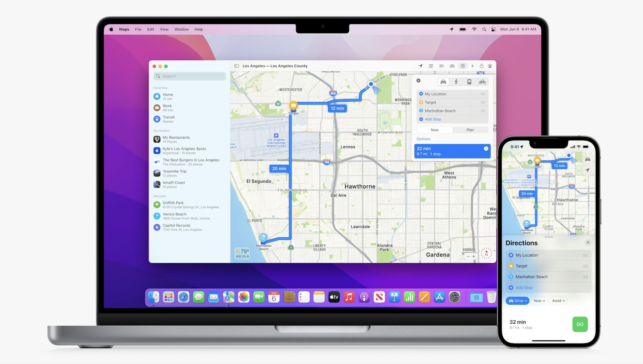The height and width of the screenshot is (364, 643).
Task: Click Venice Beach in Recents list
Action: [x=175, y=216]
